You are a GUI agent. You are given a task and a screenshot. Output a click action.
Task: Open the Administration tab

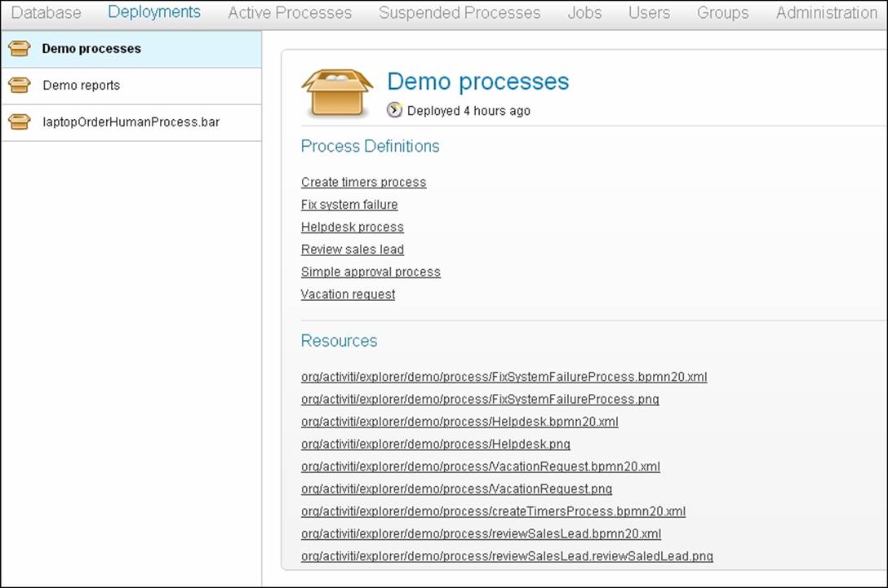click(x=825, y=13)
